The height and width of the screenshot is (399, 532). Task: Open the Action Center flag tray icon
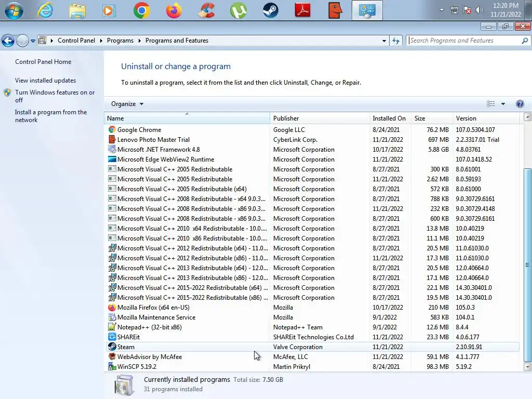[x=467, y=10]
